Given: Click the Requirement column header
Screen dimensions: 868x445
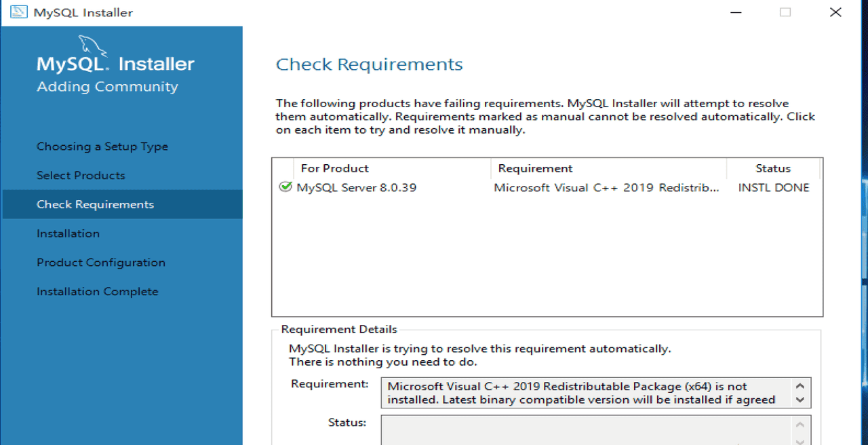Looking at the screenshot, I should [x=535, y=168].
